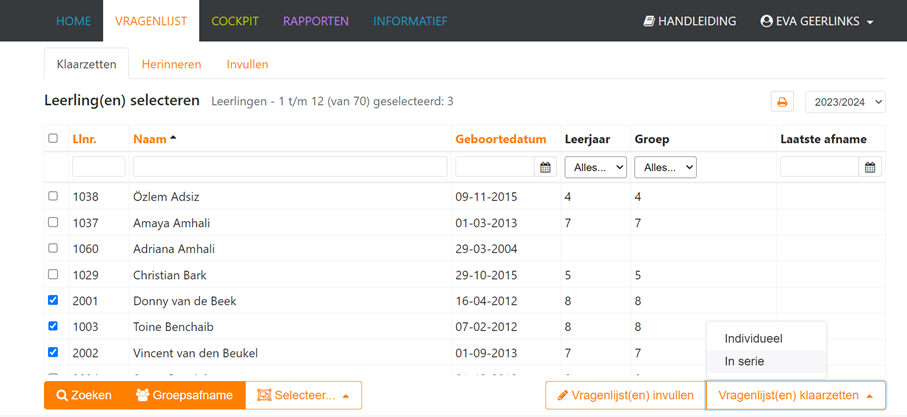Choose Individueel from the popup menu
Viewport: 907px width, 417px height.
click(x=766, y=339)
